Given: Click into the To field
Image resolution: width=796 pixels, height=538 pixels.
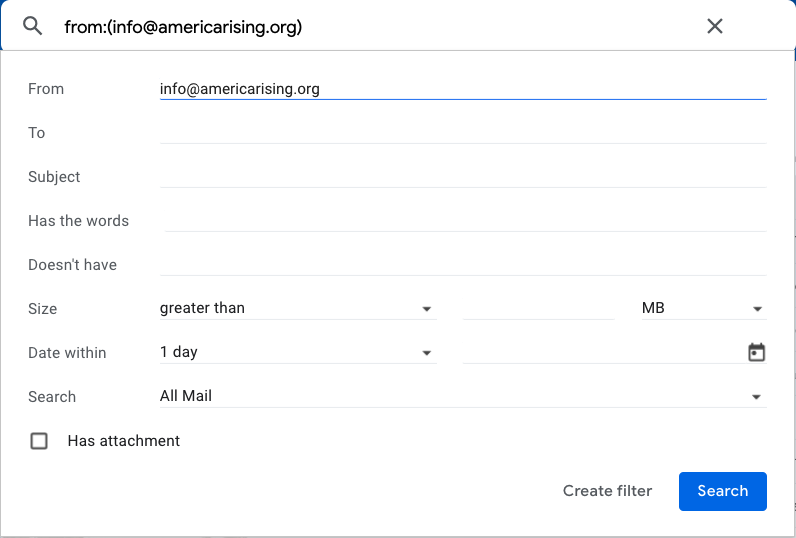Looking at the screenshot, I should [x=462, y=133].
